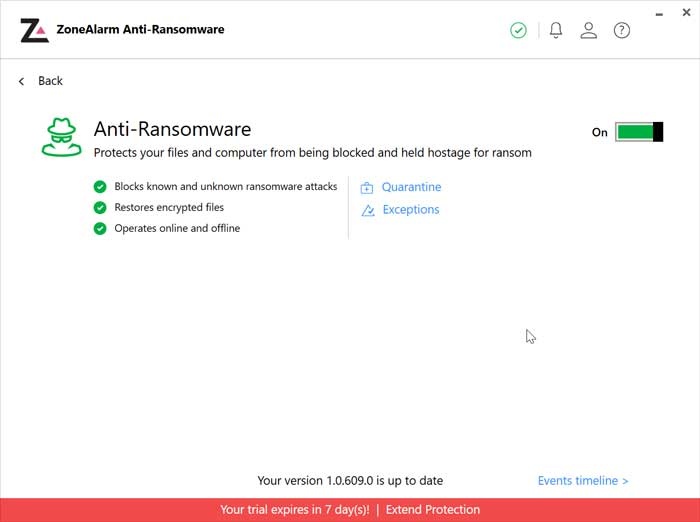Viewport: 700px width, 522px height.
Task: Click Extend Protection in the red banner
Action: tap(433, 509)
